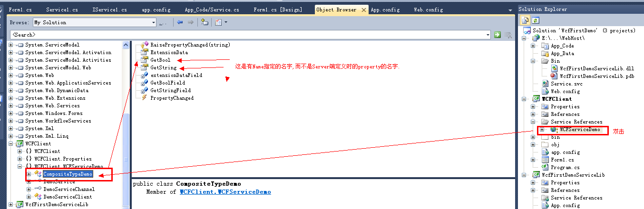Follow the WCFClient.WCFServiceDemo link
The width and height of the screenshot is (644, 209).
225,192
